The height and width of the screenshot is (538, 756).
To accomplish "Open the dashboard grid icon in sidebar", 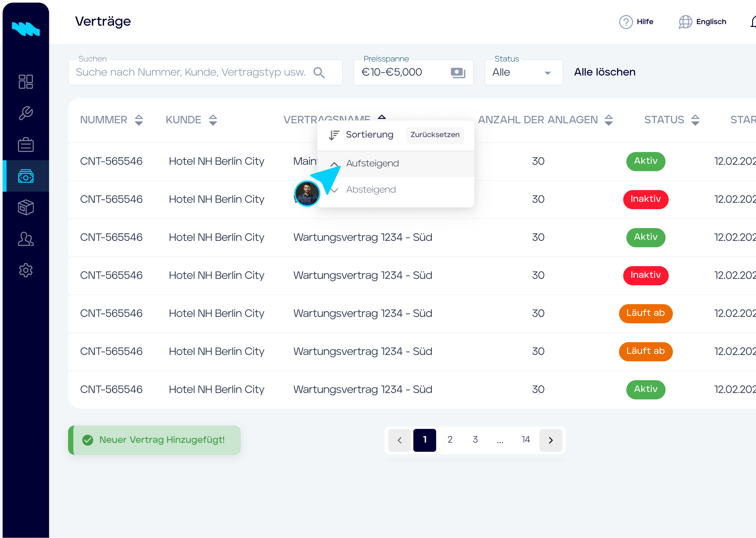I will click(26, 81).
